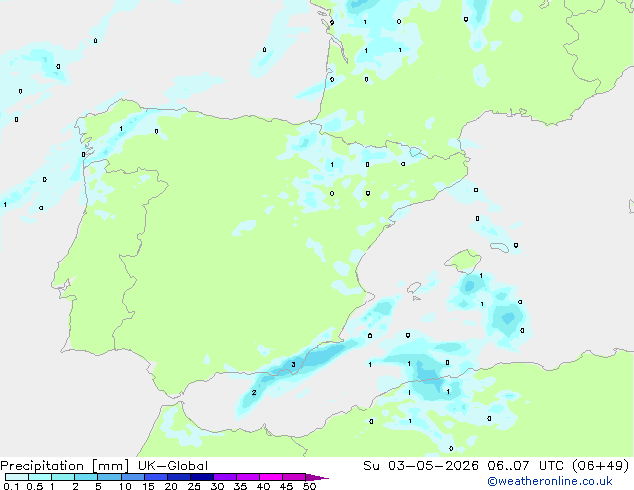
Task: Click the '10' legend scale label
Action: (x=125, y=486)
